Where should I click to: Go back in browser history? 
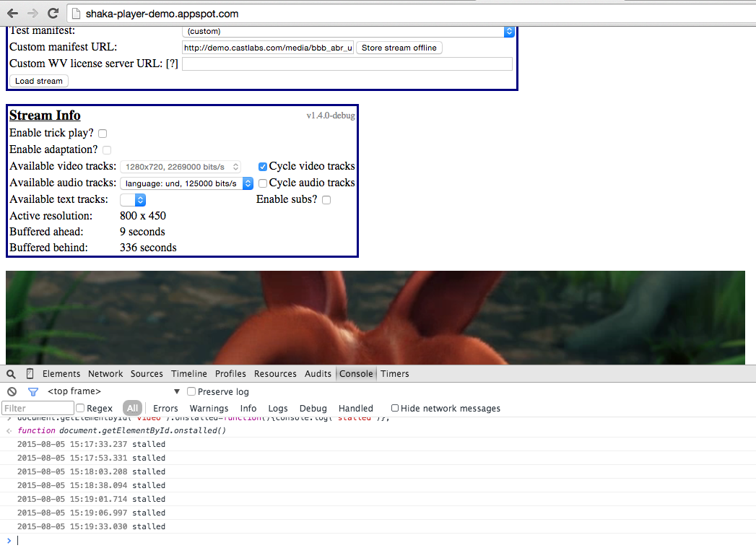coord(12,14)
